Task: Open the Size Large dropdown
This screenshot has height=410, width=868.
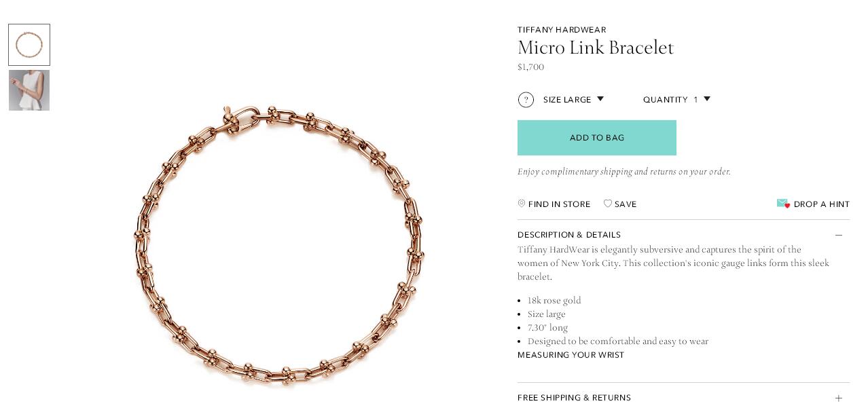Action: [x=573, y=100]
